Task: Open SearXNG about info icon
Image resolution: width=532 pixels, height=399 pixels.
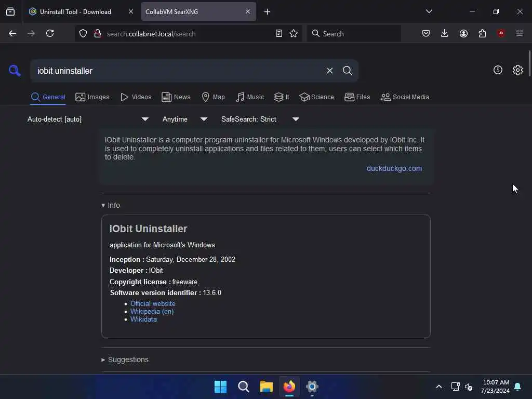Action: point(498,70)
